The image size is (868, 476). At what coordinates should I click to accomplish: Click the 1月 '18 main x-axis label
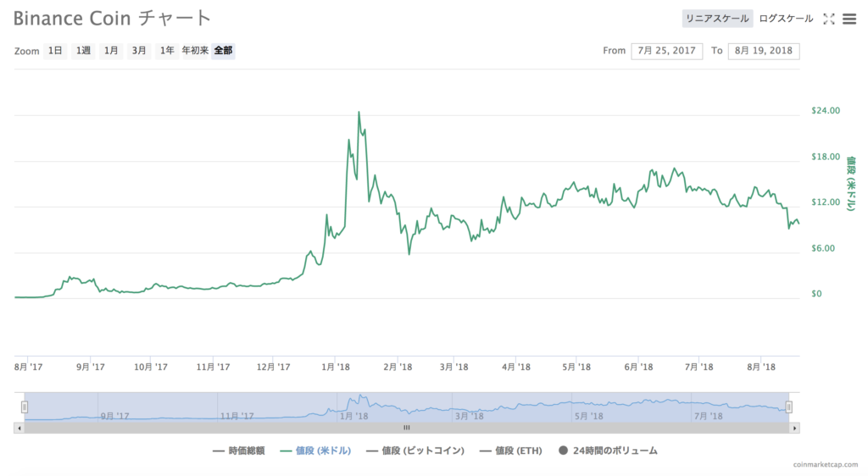[x=336, y=367]
